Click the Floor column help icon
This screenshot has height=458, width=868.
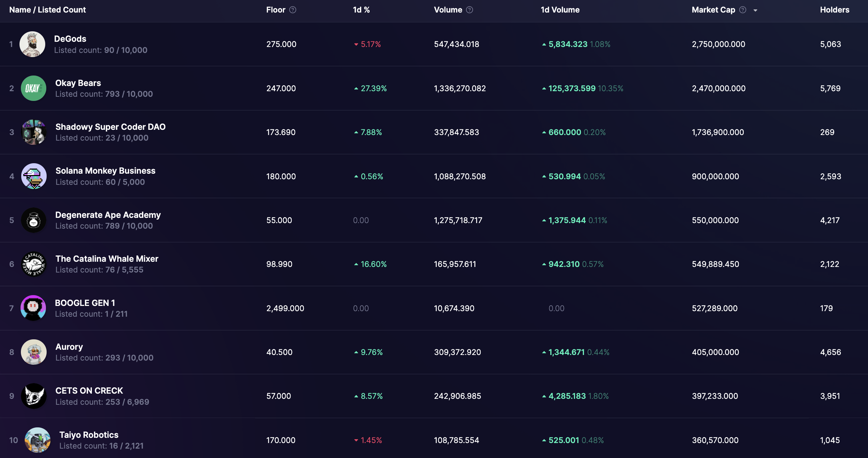(x=293, y=10)
